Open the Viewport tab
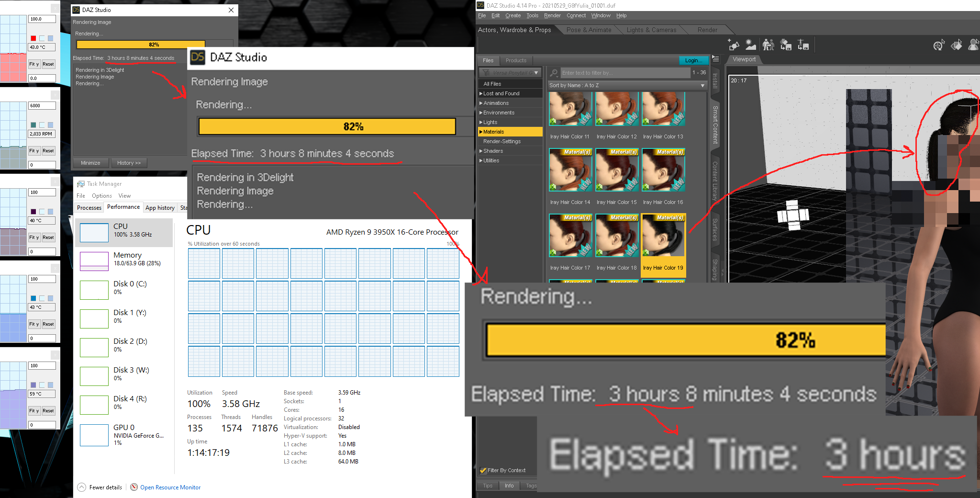 click(x=744, y=59)
